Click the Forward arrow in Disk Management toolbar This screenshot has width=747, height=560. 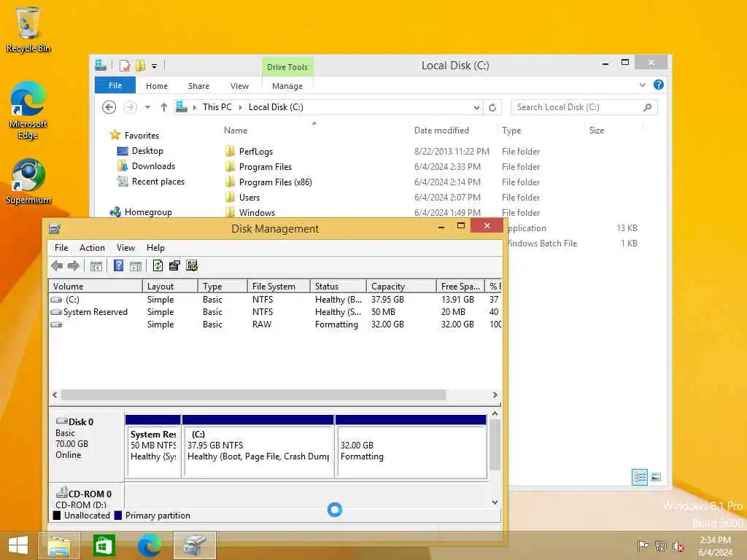point(74,265)
